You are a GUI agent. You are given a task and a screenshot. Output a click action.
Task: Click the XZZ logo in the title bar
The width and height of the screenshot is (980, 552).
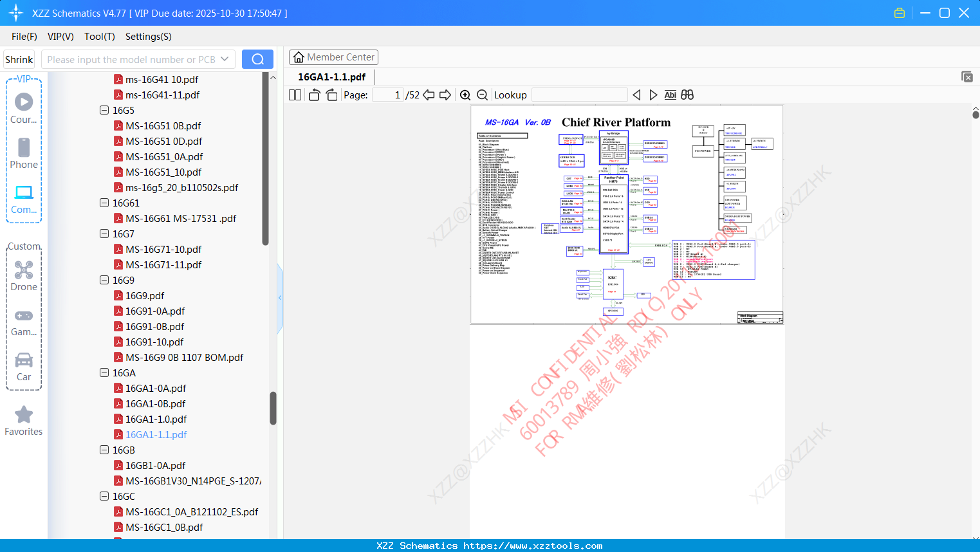(16, 13)
